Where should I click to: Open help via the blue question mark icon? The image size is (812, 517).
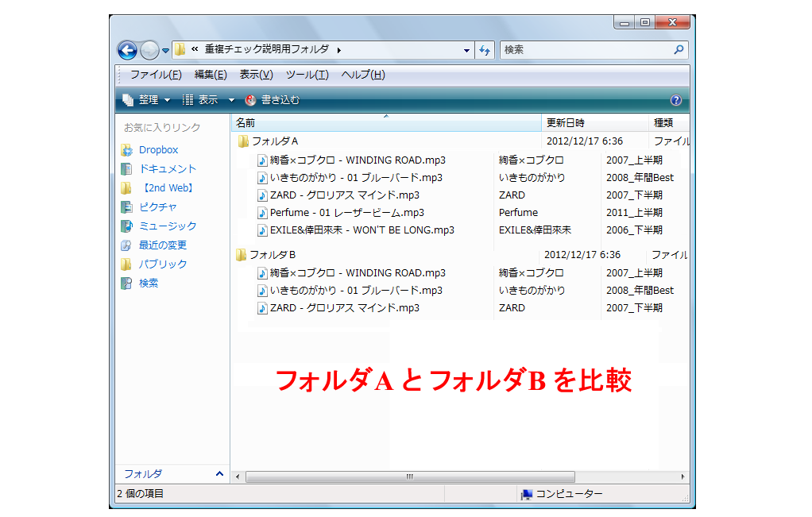click(x=675, y=99)
